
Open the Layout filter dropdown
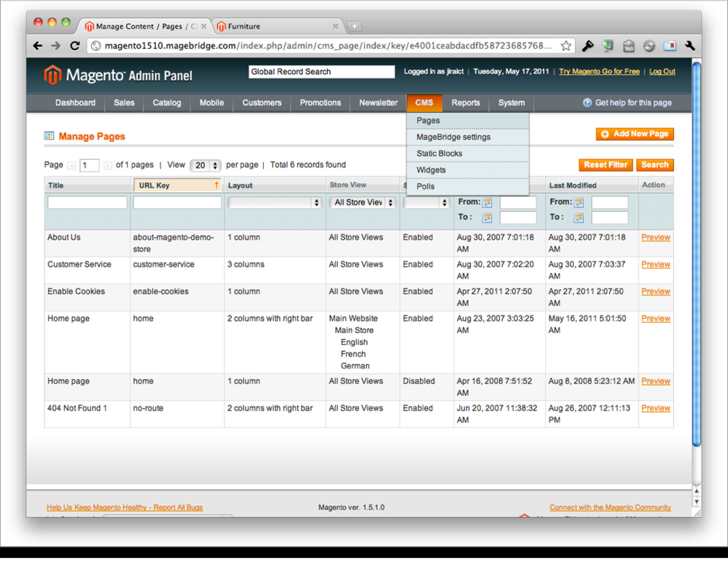click(x=275, y=203)
